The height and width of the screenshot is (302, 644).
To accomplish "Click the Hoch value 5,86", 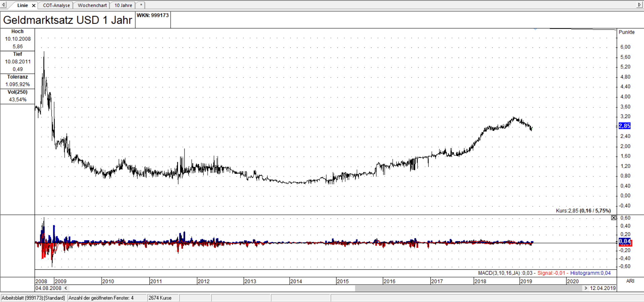I will (17, 46).
